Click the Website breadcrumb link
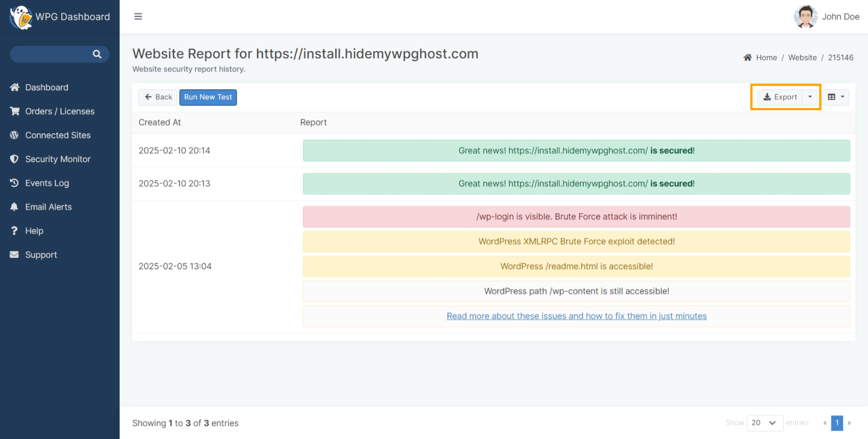The image size is (868, 439). click(802, 57)
